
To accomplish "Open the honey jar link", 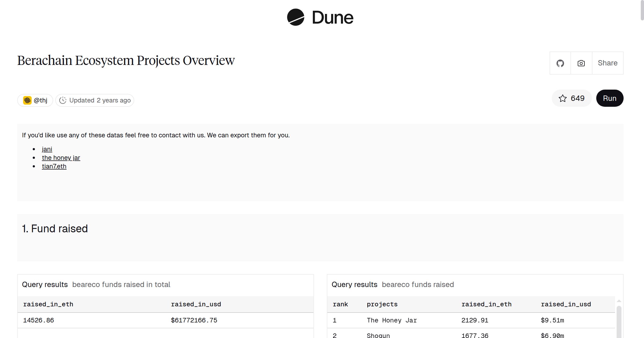I will click(x=61, y=158).
